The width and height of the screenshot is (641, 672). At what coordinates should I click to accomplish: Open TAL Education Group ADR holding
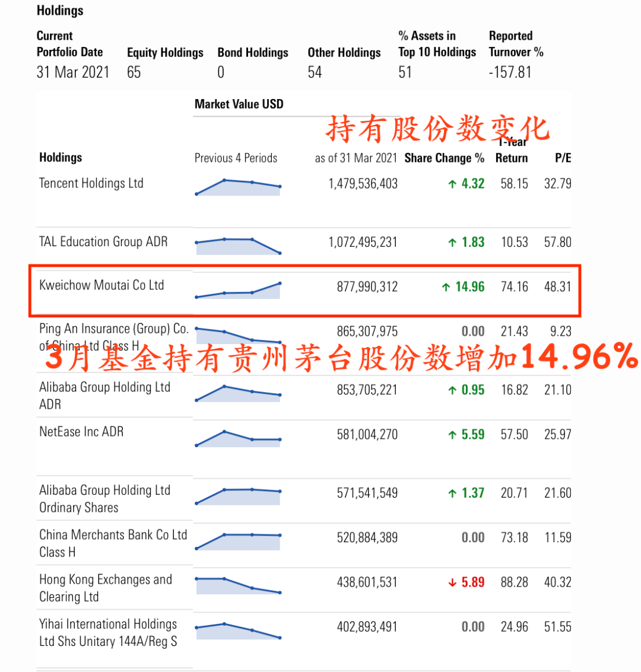pos(103,242)
